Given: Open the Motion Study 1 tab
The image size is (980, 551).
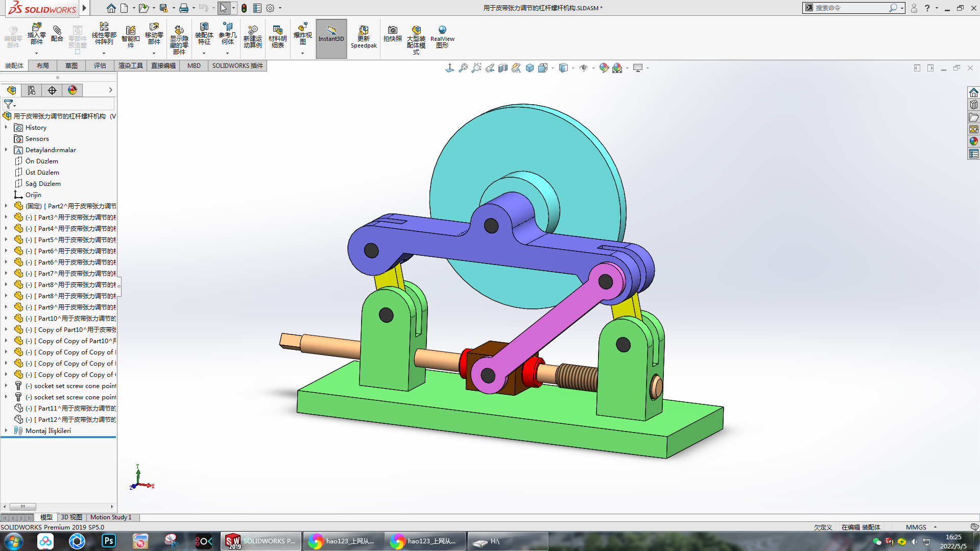Looking at the screenshot, I should pos(111,517).
